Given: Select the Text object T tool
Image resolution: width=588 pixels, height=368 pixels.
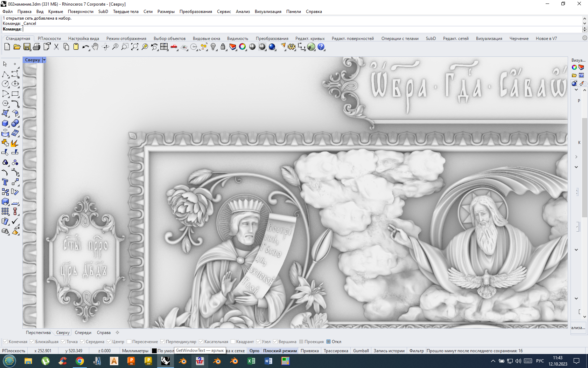Looking at the screenshot, I should [5, 182].
